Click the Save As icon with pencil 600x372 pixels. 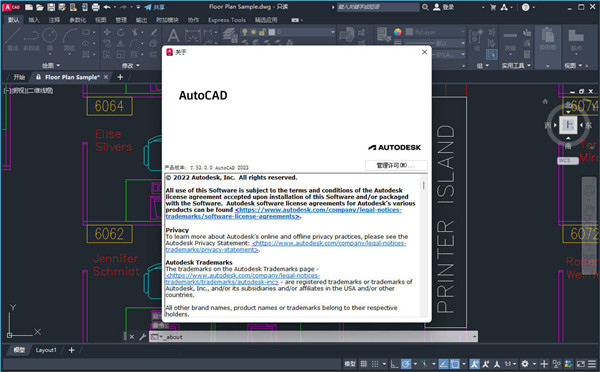62,7
